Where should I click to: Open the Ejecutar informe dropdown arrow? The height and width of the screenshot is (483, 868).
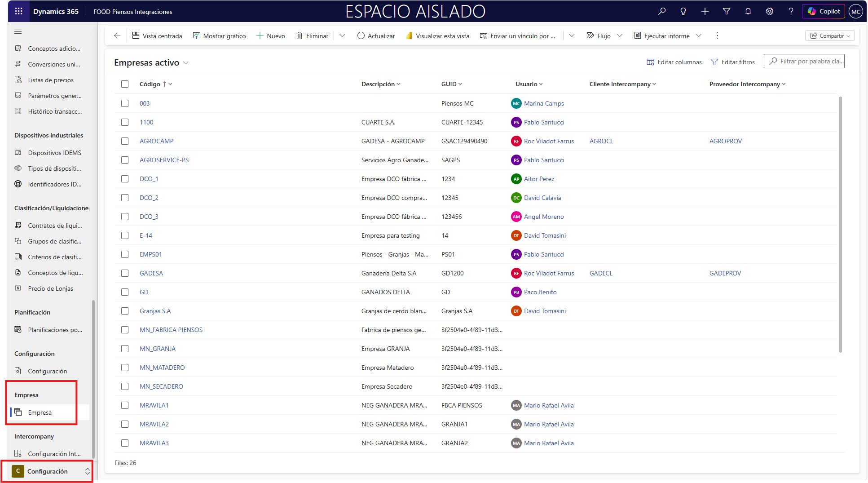699,35
